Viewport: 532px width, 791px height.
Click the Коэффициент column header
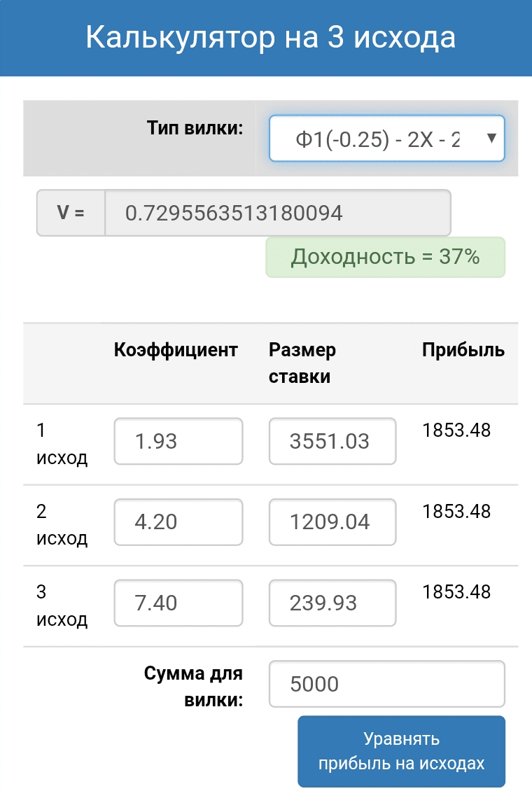pos(176,350)
